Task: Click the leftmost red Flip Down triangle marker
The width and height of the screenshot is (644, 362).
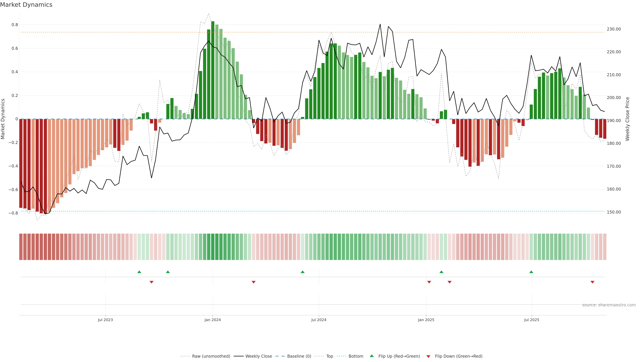Action: click(x=151, y=282)
